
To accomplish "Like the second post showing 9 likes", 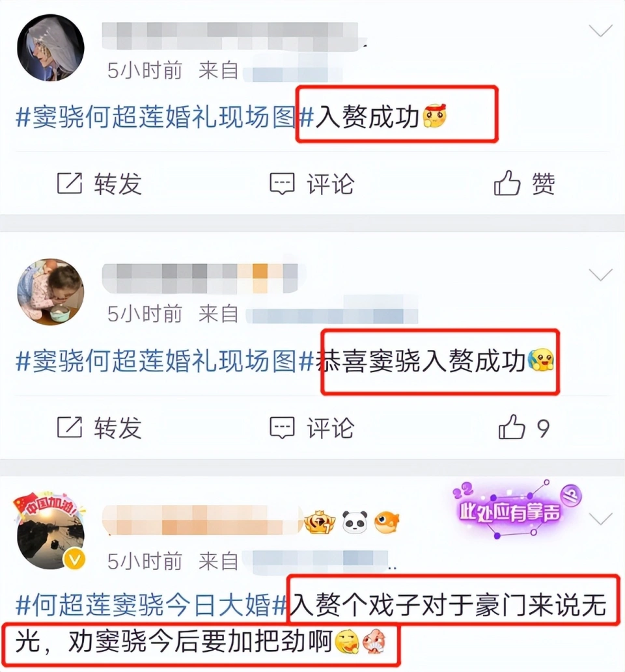I will (x=511, y=427).
